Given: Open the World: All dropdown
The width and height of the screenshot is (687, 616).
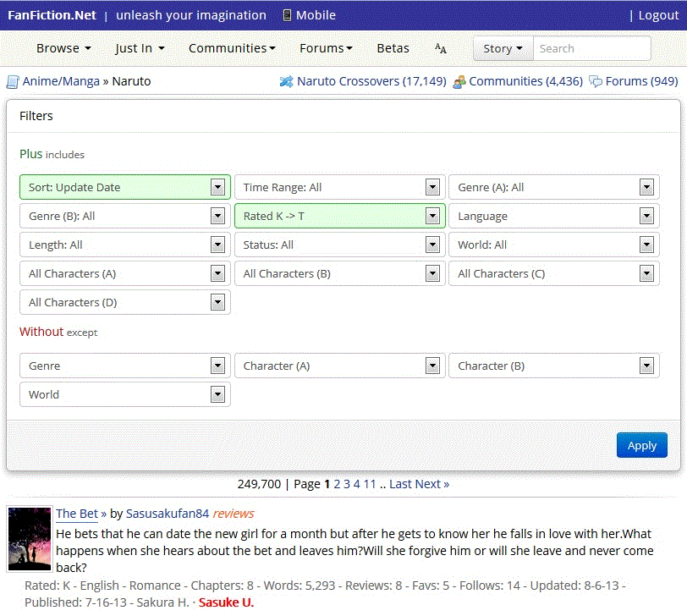Looking at the screenshot, I should tap(554, 245).
